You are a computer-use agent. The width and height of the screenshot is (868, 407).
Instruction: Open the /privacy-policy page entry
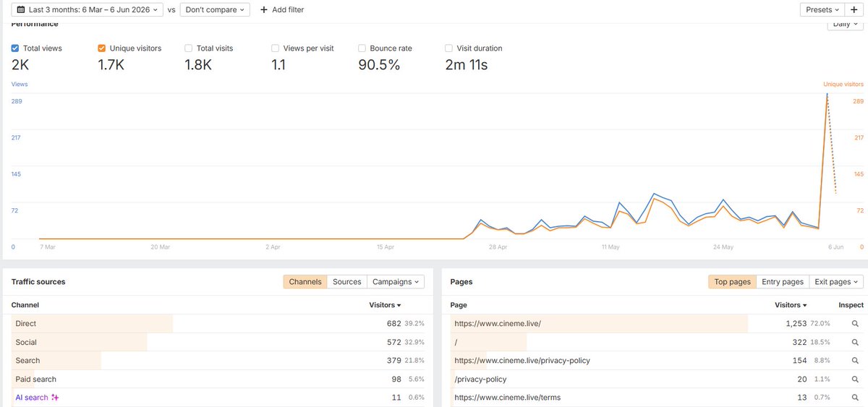480,380
